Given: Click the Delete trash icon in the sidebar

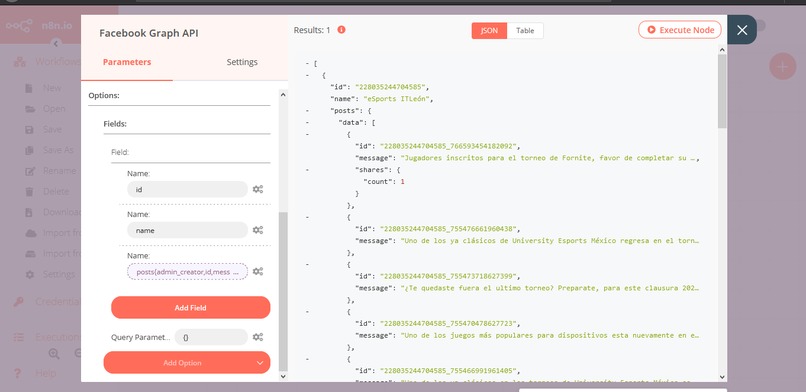Looking at the screenshot, I should pos(30,192).
